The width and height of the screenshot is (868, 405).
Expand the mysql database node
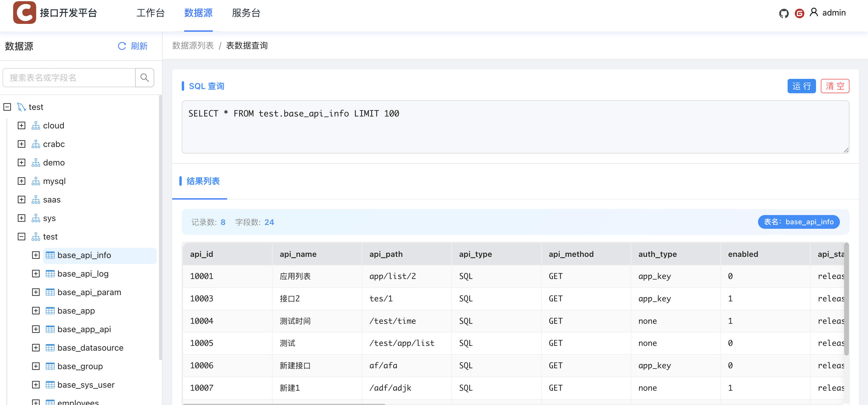tap(22, 181)
